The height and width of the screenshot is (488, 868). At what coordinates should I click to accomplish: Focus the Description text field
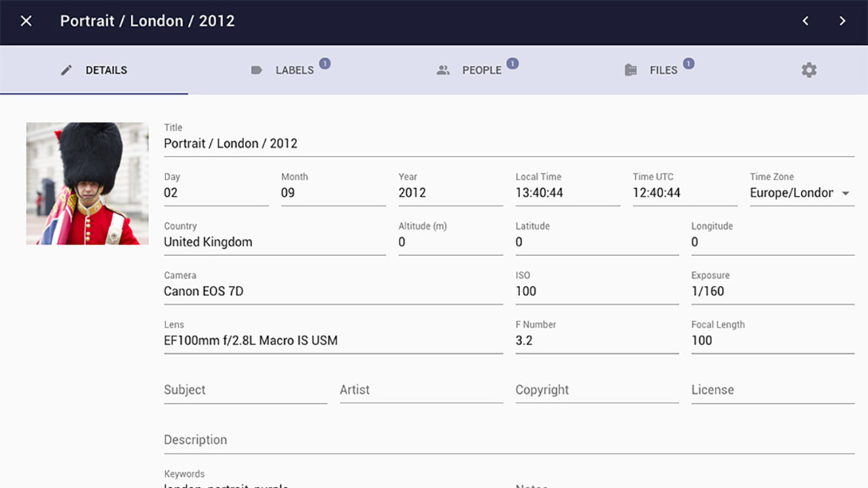(x=509, y=440)
